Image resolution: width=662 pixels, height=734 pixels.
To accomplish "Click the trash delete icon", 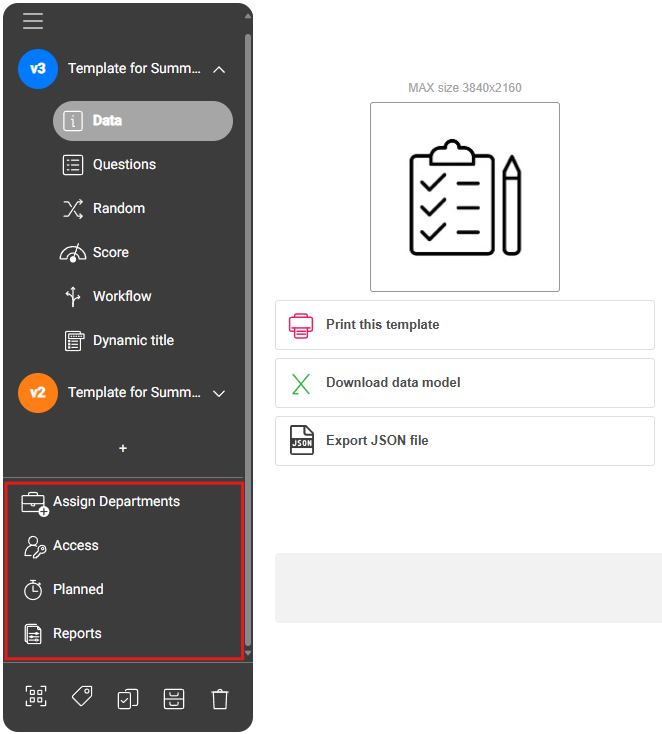I will [220, 698].
